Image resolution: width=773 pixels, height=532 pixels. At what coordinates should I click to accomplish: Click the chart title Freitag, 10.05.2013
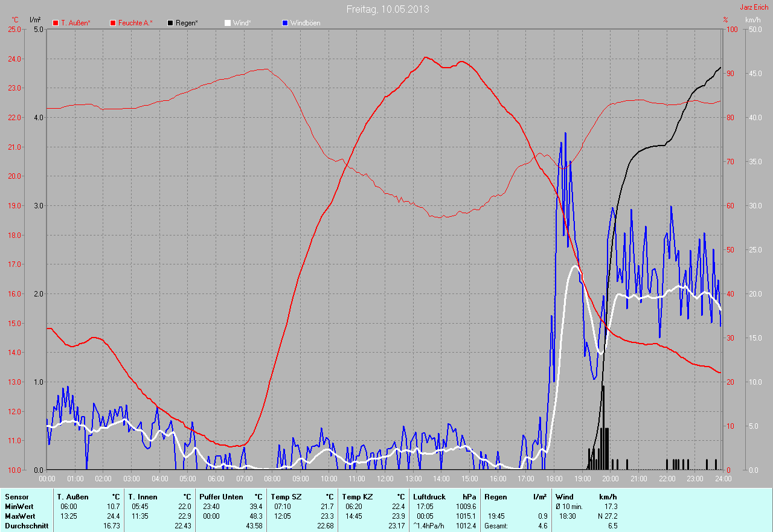point(388,9)
